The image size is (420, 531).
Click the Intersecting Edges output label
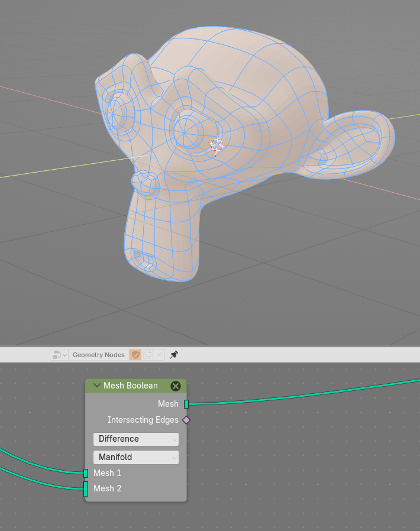[143, 420]
